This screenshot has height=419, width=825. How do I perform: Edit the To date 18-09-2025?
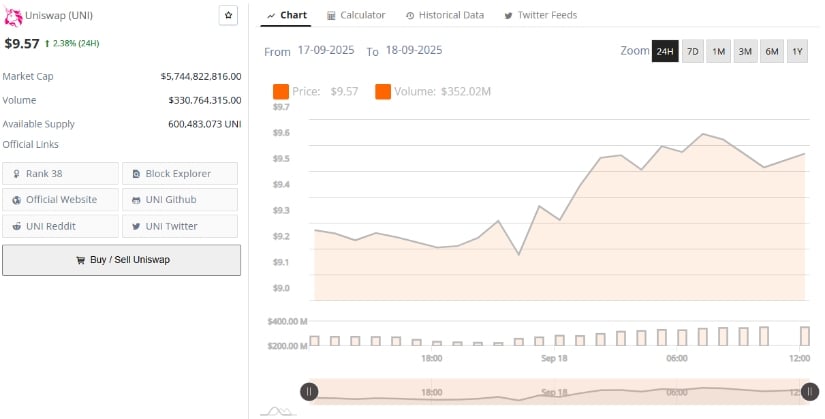click(414, 51)
